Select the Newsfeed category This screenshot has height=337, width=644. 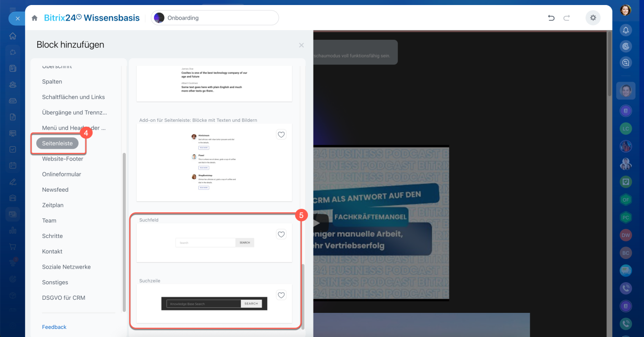click(55, 190)
